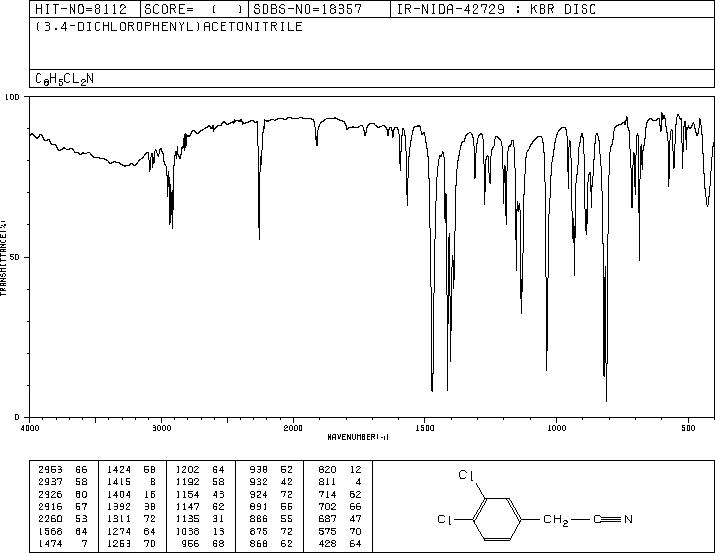Viewport: 715px width, 553px height.
Task: Select peak table entry 1474
Action: point(62,543)
